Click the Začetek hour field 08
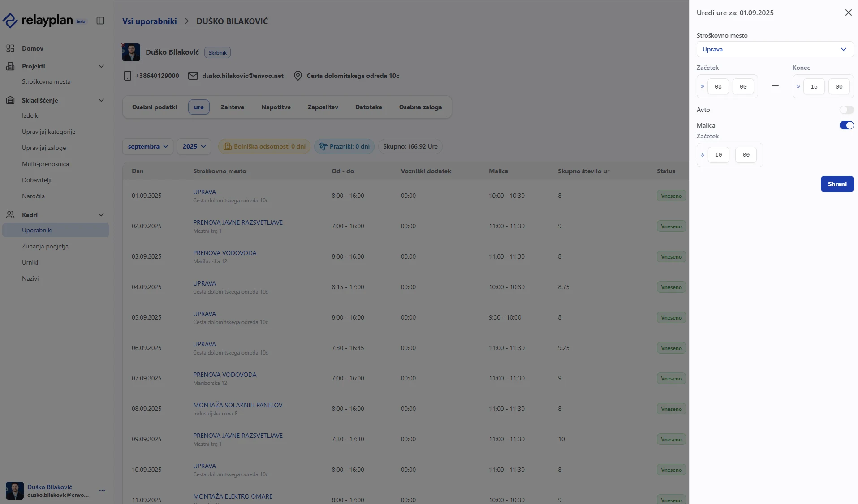 (718, 86)
